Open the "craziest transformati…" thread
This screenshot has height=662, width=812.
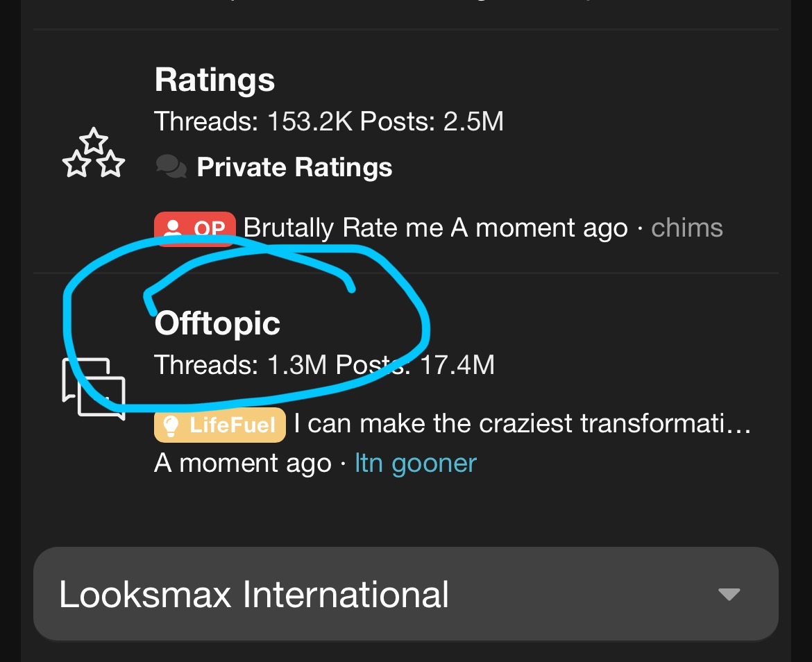(522, 423)
